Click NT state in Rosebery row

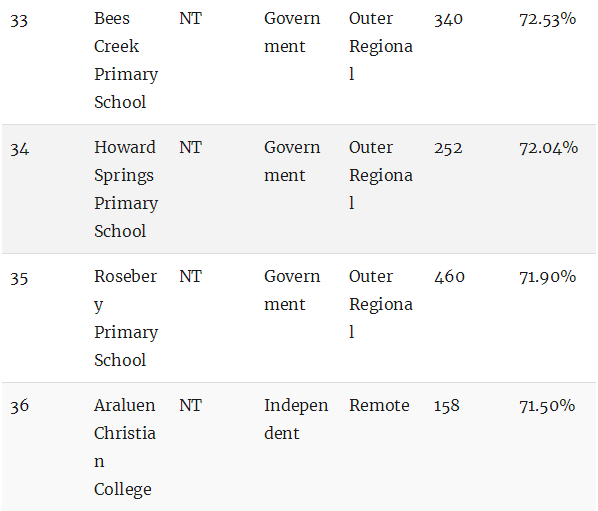tap(190, 276)
